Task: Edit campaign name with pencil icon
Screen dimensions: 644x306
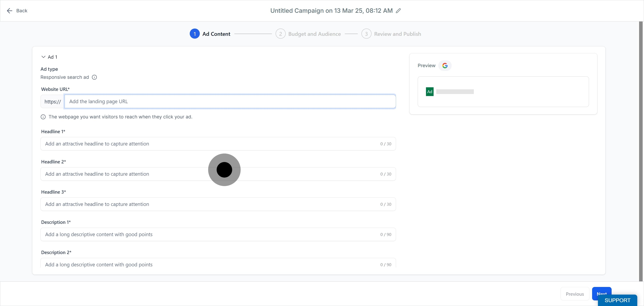Action: 398,11
